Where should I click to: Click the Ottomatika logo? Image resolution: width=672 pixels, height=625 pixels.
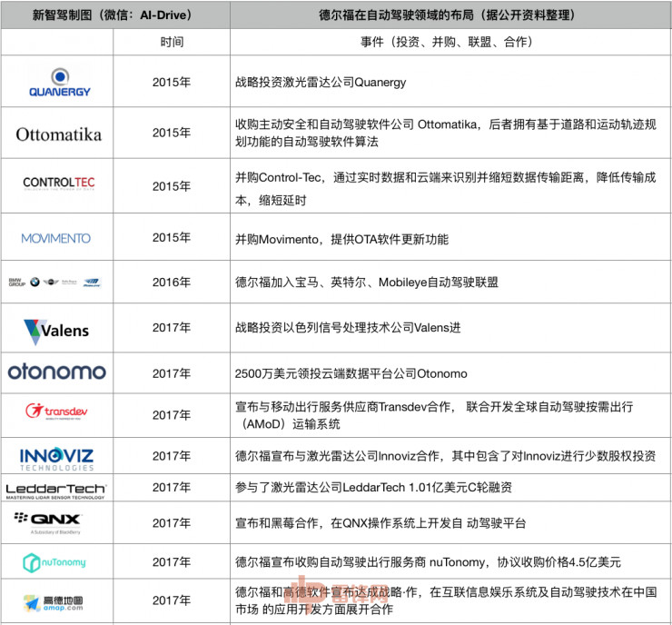click(58, 134)
